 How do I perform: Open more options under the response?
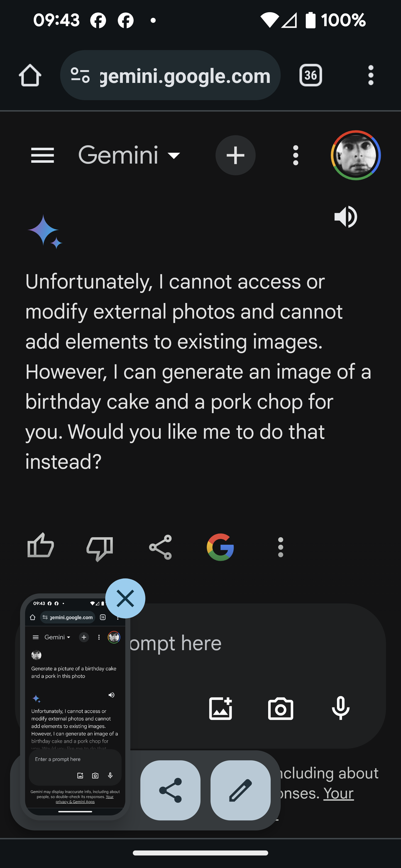tap(280, 547)
